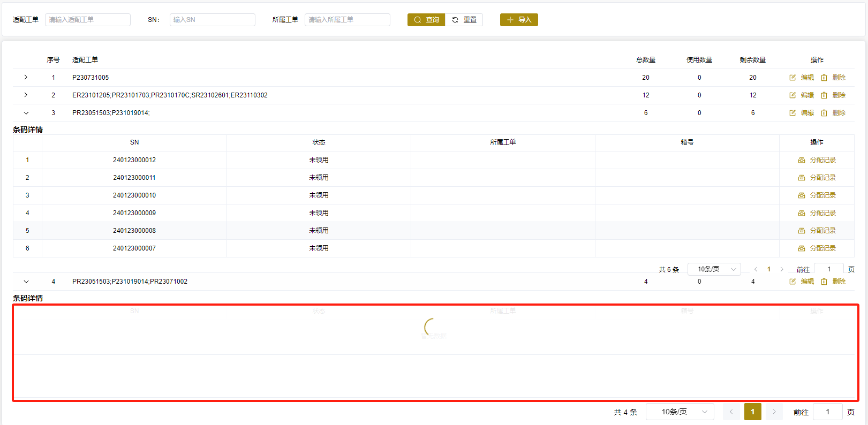Viewport: 868px width, 425px height.
Task: Click work order text PR23051503;P231019014;PR23071002
Action: [130, 282]
